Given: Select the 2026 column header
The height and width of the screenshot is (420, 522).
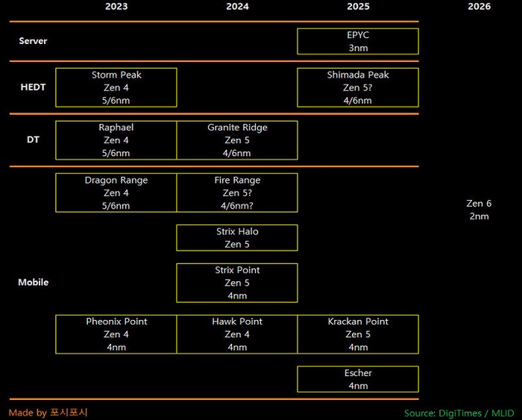Looking at the screenshot, I should (x=479, y=7).
